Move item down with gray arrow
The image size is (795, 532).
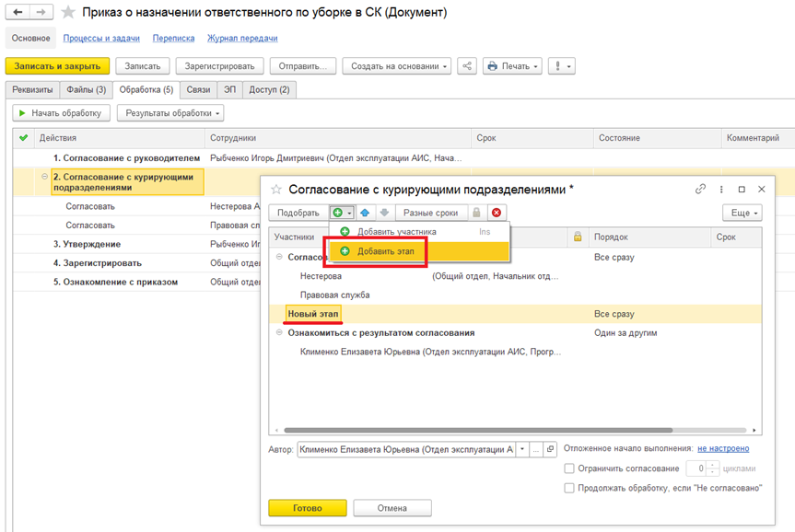pos(384,213)
